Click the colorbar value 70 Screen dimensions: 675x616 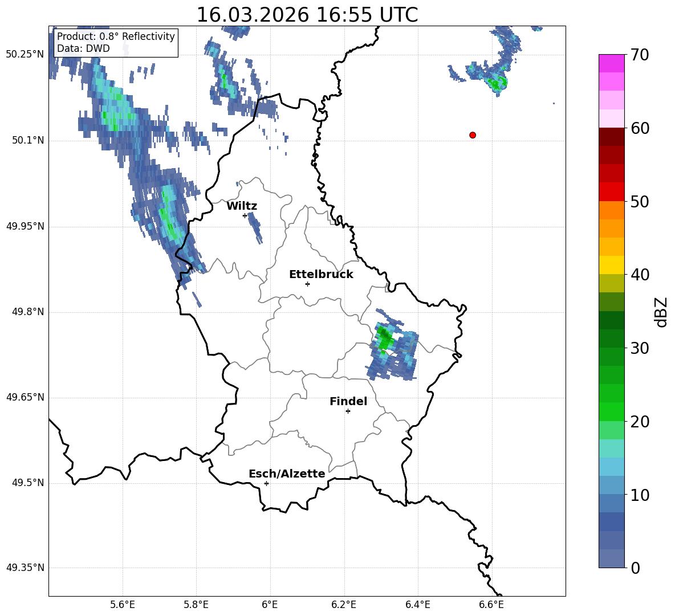point(640,55)
